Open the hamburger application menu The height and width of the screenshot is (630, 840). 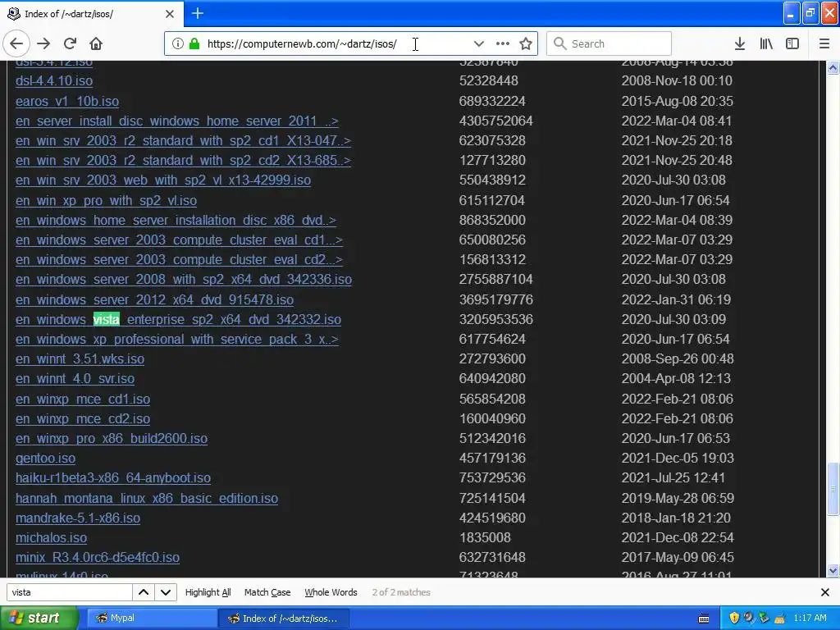click(x=824, y=43)
